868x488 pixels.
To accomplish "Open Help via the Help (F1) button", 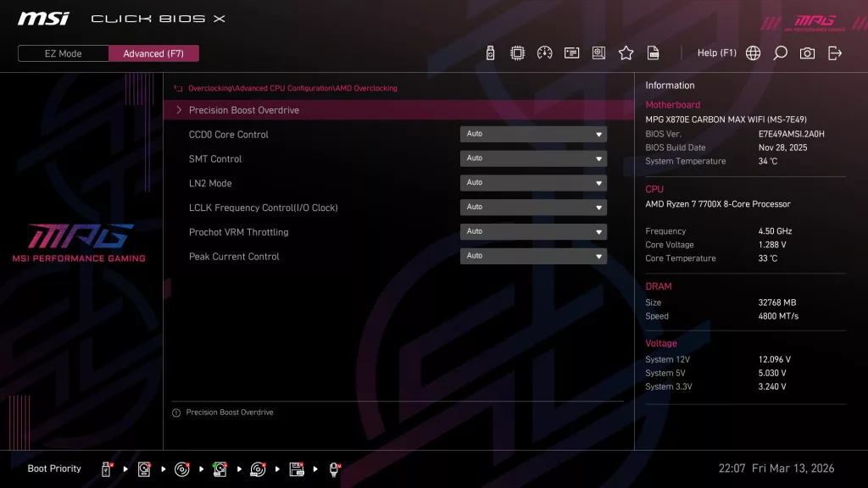I will click(x=716, y=53).
